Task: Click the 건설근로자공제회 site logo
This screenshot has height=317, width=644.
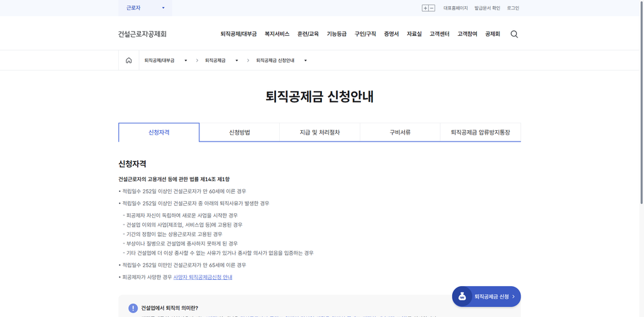Action: 143,34
